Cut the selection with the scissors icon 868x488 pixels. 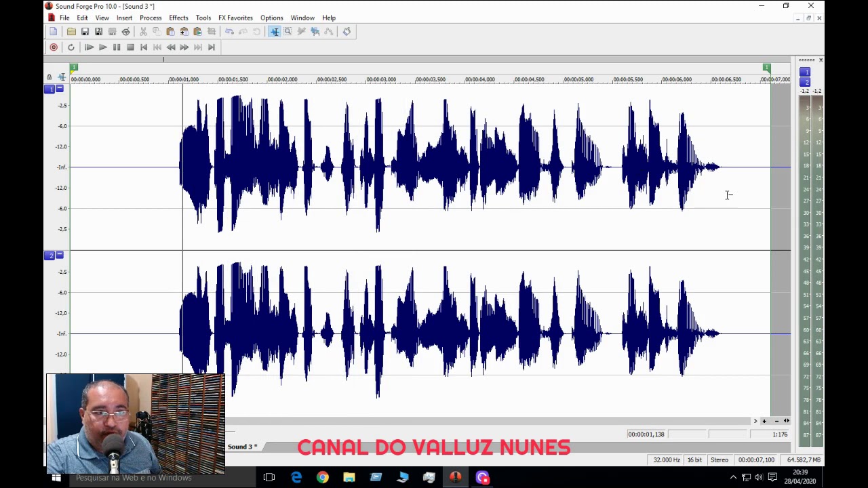pyautogui.click(x=143, y=32)
